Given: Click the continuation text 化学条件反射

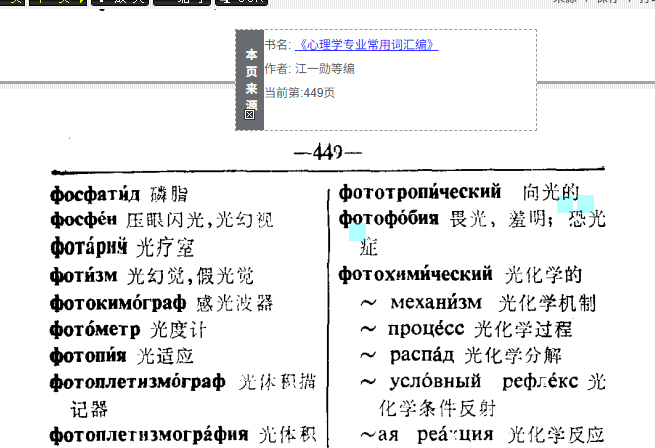Looking at the screenshot, I should 437,408.
